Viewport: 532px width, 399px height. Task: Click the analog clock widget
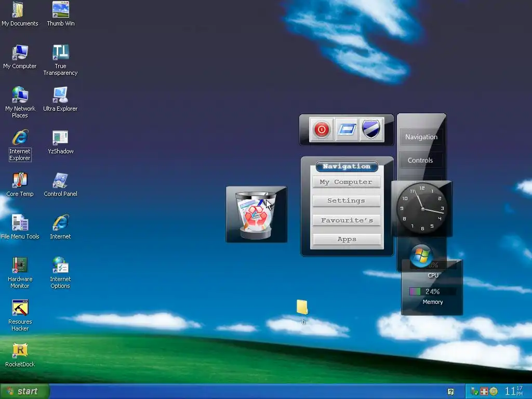coord(422,208)
